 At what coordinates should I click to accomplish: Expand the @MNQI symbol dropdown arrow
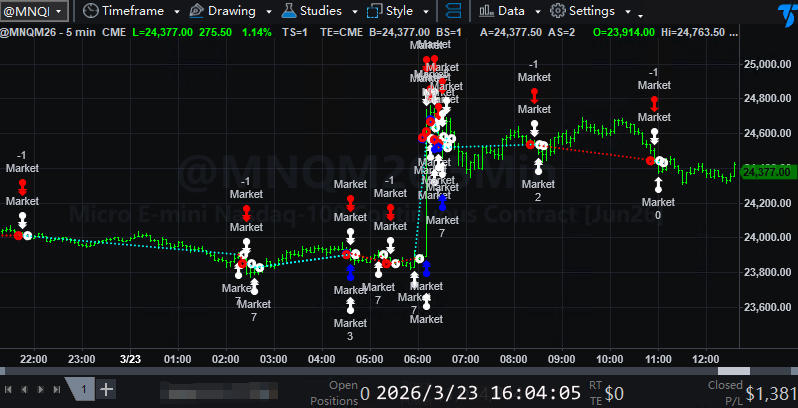[59, 12]
